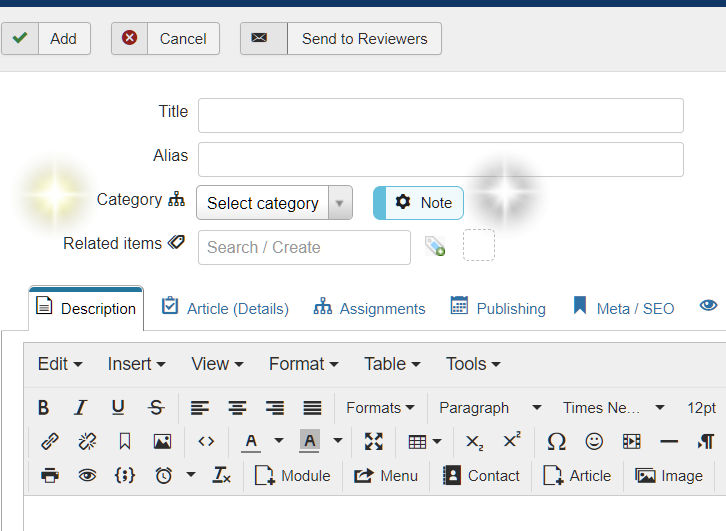Toggle bold formatting
Viewport: 726px width, 531px height.
click(x=43, y=407)
